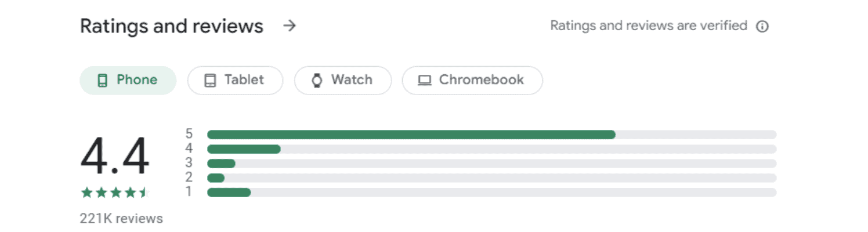Image resolution: width=868 pixels, height=232 pixels.
Task: Select the Watch device filter
Action: pos(343,80)
